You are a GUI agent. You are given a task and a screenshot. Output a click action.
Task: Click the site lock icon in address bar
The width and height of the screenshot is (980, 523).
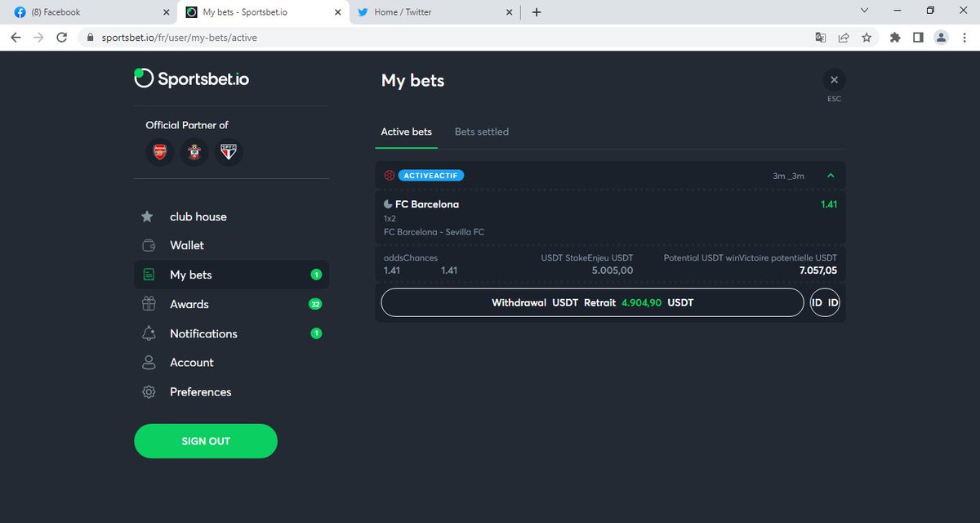91,37
